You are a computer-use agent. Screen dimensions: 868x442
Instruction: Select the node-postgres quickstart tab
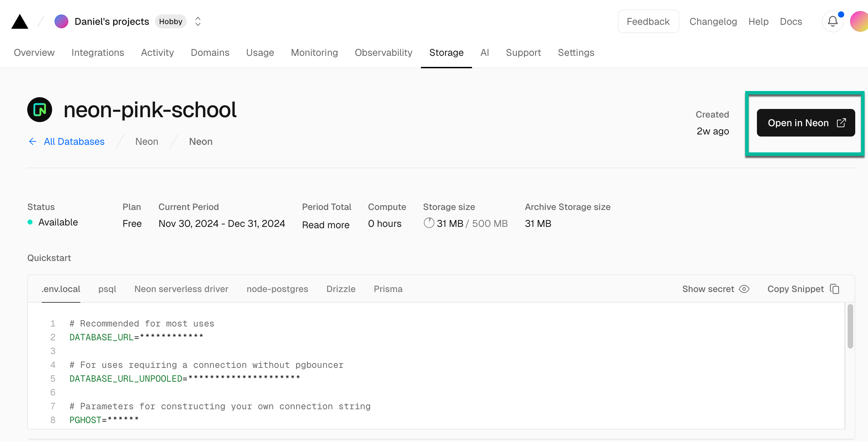[277, 289]
